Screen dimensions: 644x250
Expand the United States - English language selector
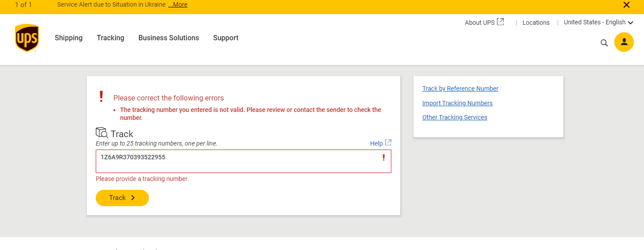(x=598, y=22)
